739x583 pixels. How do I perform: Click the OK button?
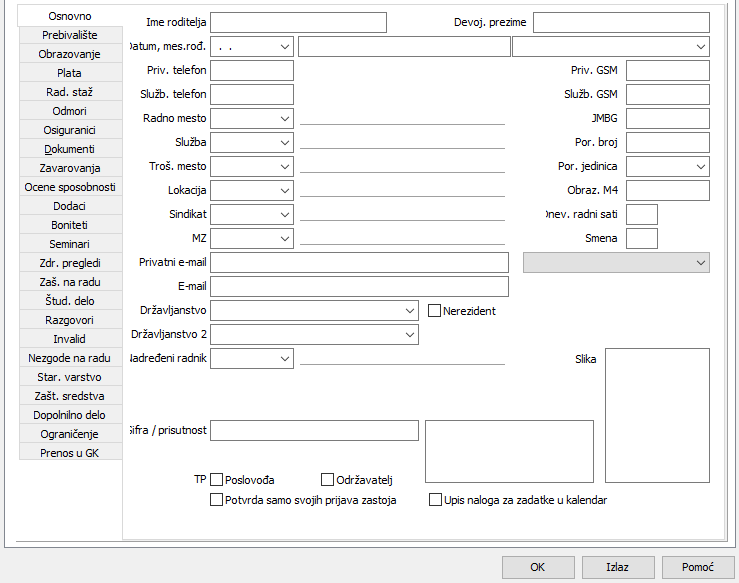point(538,567)
